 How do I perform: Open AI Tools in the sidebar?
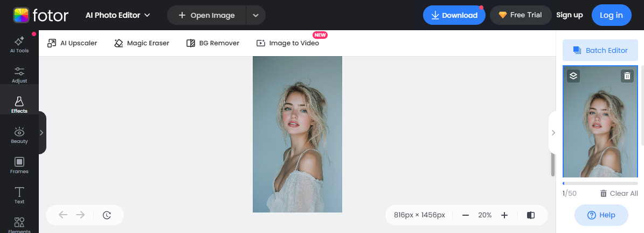pyautogui.click(x=19, y=44)
